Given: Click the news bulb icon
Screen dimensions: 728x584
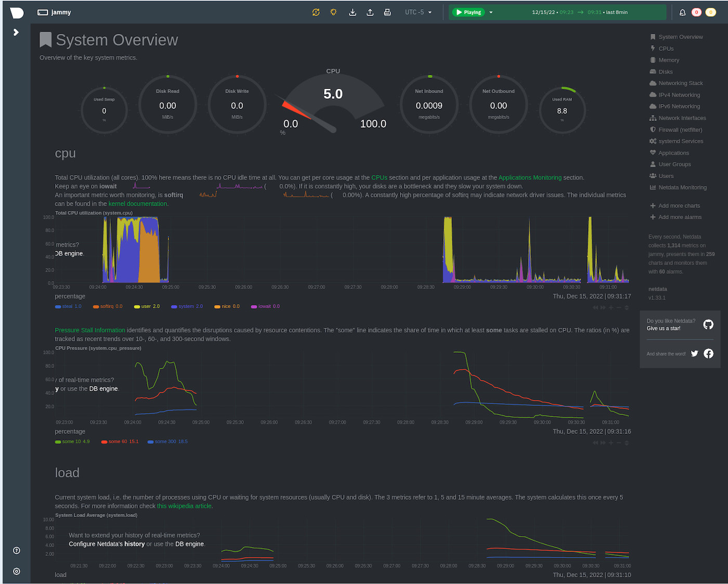Looking at the screenshot, I should (x=333, y=11).
